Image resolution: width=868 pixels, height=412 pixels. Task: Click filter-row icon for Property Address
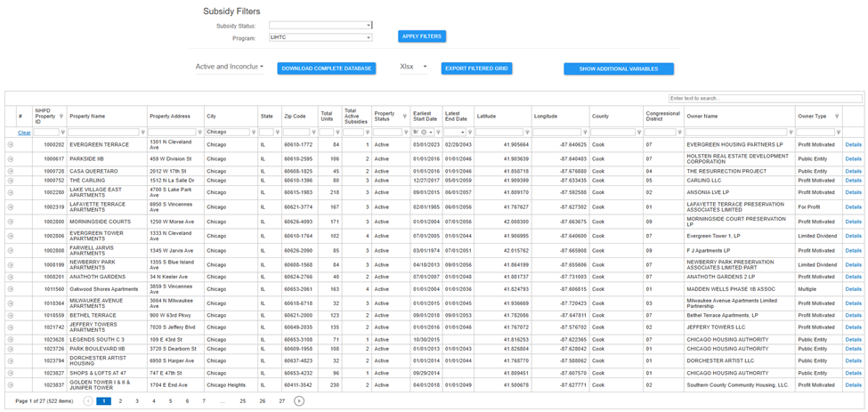(x=200, y=133)
